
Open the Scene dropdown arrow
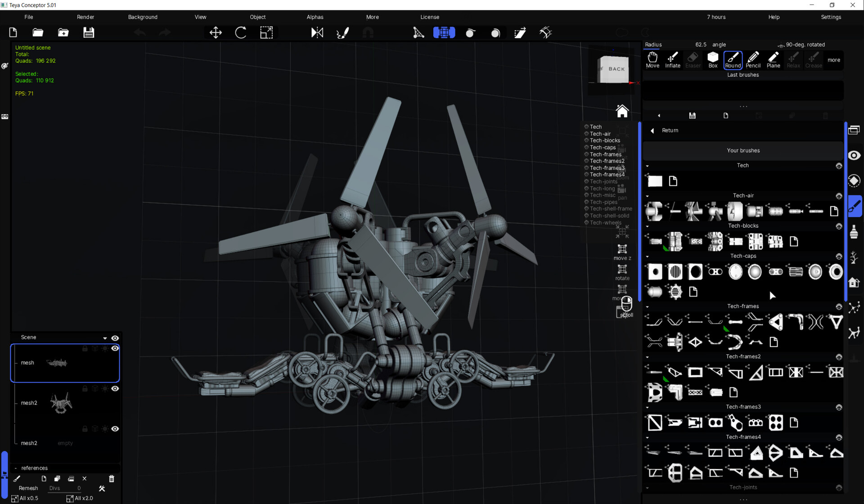105,338
